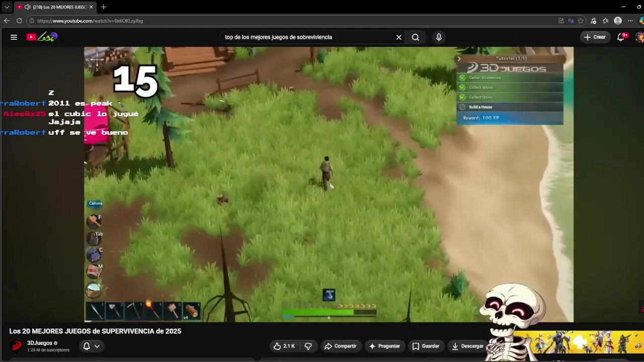Dislike the video with thumbs down
Image resolution: width=644 pixels, height=362 pixels.
point(308,346)
